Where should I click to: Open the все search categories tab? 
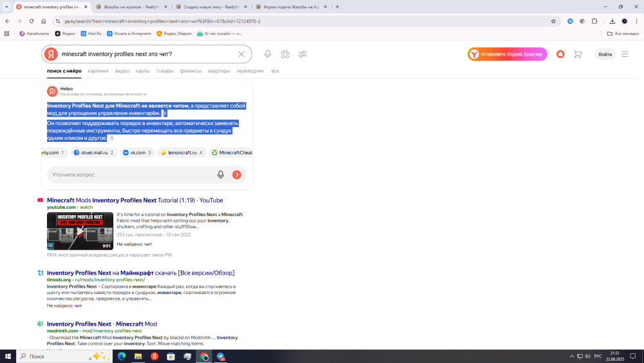(275, 71)
